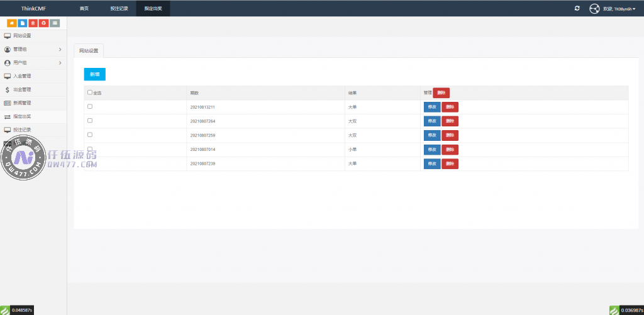Click 修改 for period 20210807264
The height and width of the screenshot is (315, 644).
(431, 121)
